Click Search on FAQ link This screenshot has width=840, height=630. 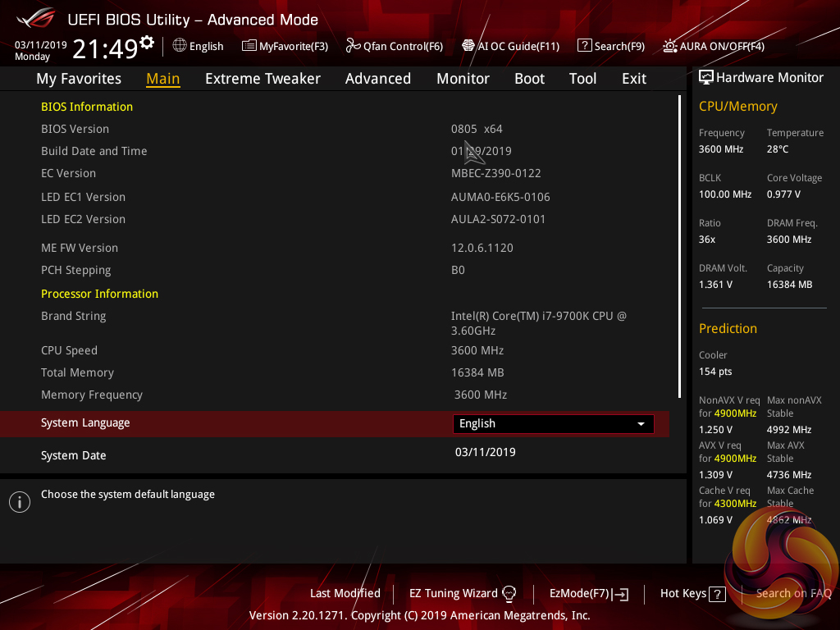793,594
